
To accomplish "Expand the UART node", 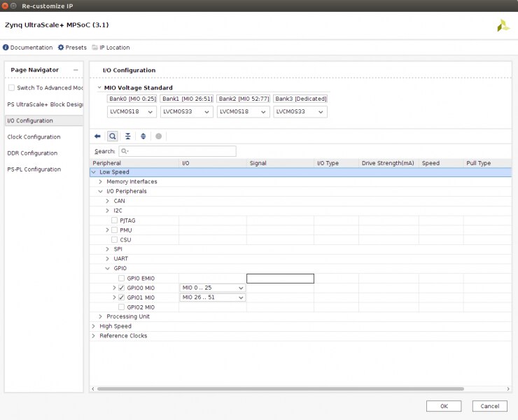I will [107, 259].
